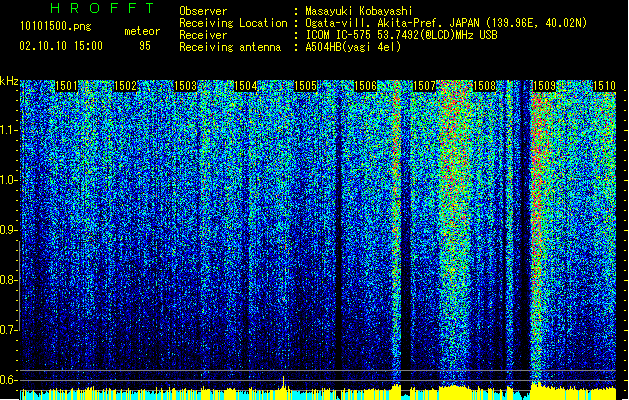Viewport: 629px width, 400px height.
Task: Click the 0.7 frequency axis label
Action: (x=9, y=330)
